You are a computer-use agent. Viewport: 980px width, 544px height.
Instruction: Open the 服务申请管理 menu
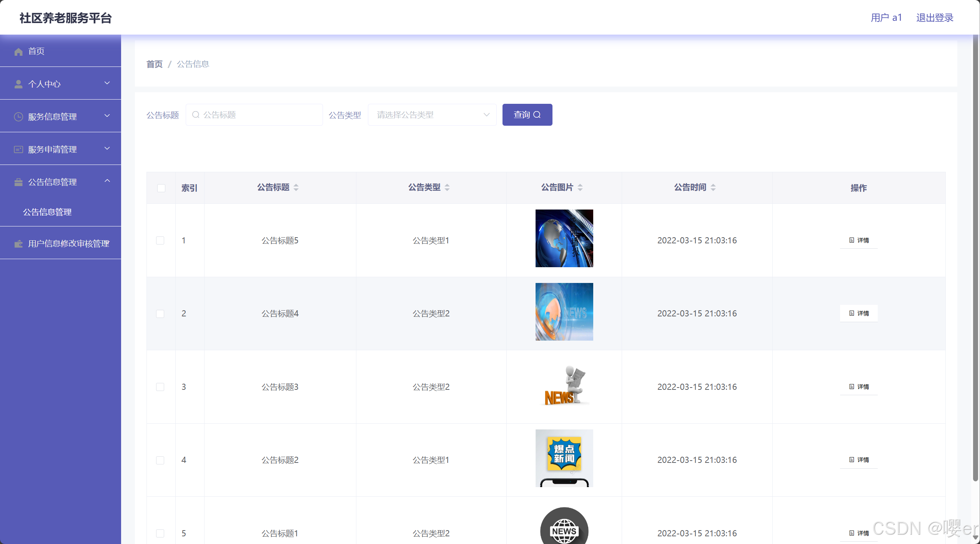point(53,150)
